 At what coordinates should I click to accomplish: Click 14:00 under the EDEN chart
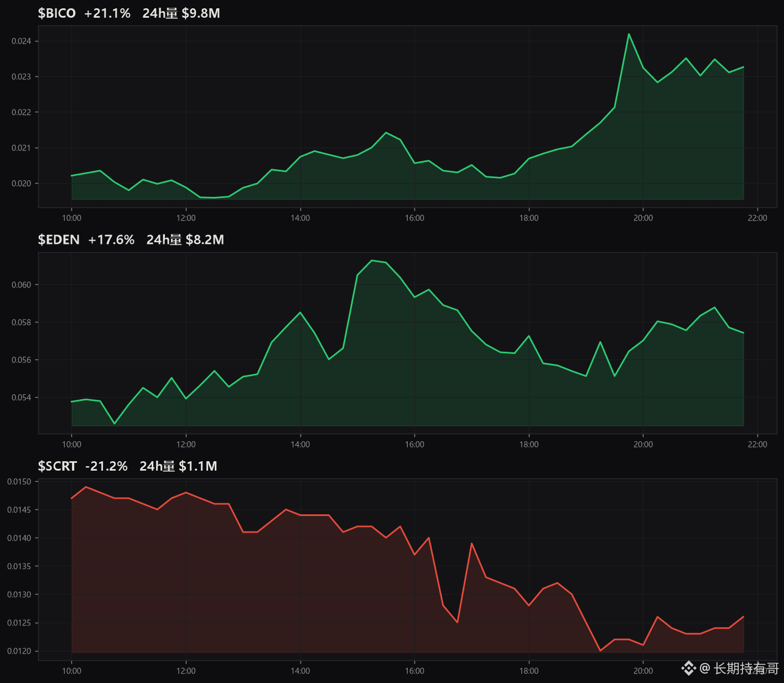point(300,444)
